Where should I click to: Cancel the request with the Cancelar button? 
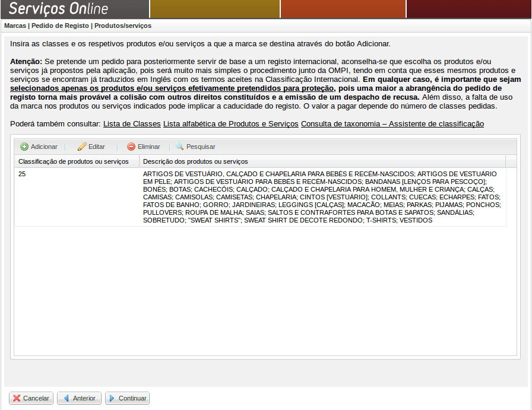point(31,398)
